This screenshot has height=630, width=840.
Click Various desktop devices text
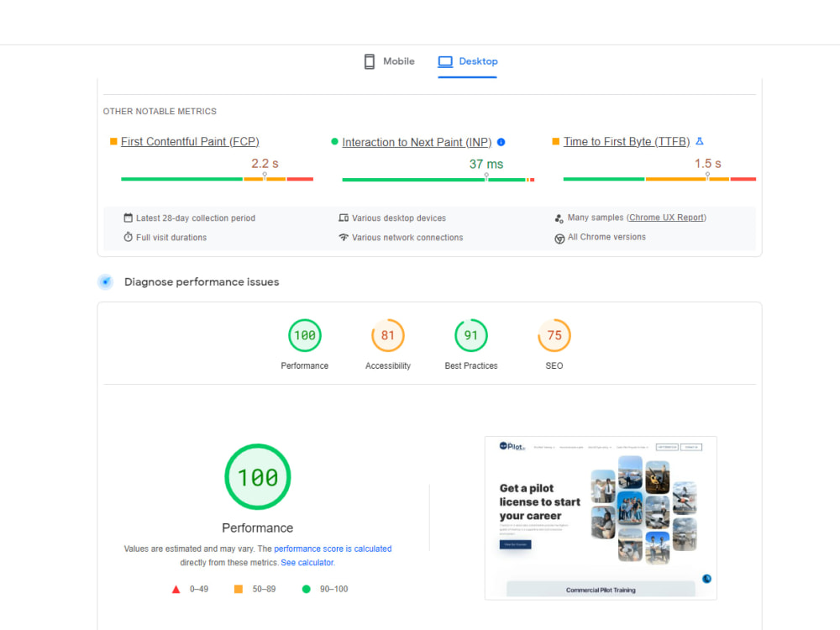coord(398,218)
